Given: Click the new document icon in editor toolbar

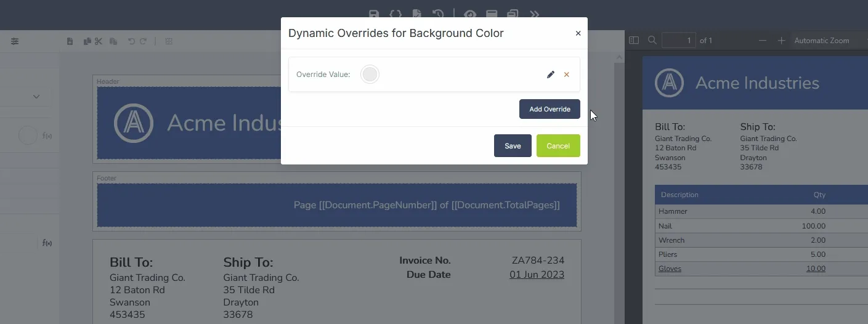Looking at the screenshot, I should 70,41.
